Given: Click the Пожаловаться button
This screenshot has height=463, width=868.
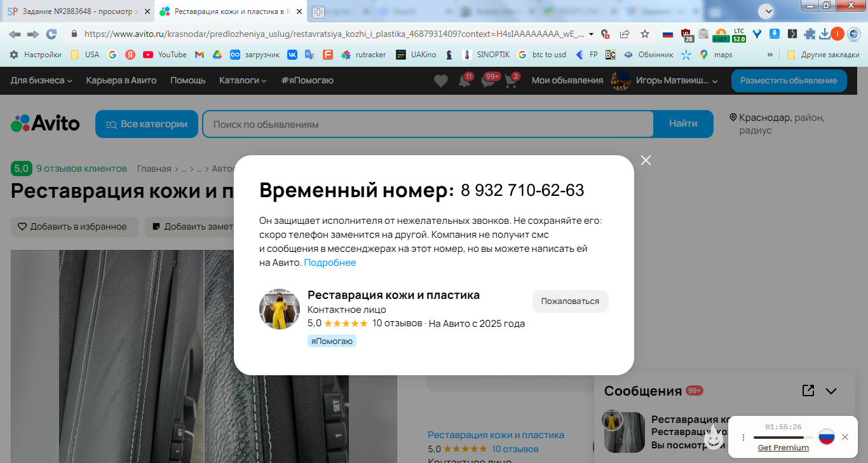Looking at the screenshot, I should tap(570, 301).
